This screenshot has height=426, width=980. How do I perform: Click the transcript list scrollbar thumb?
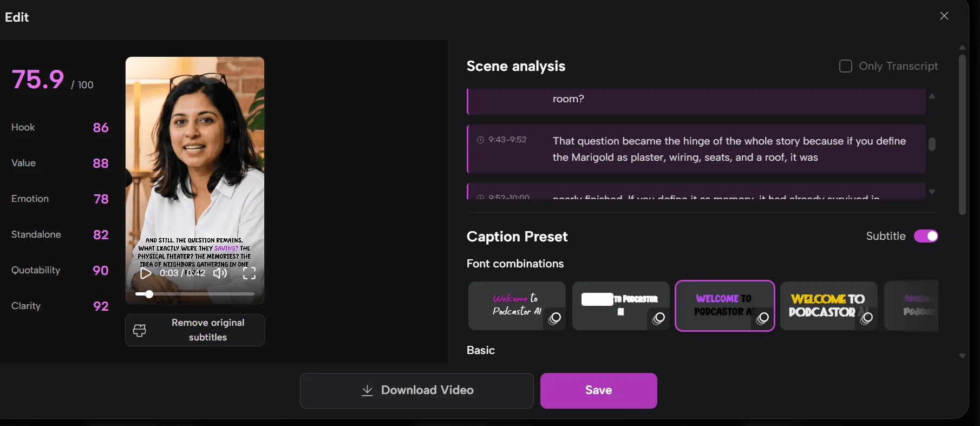pyautogui.click(x=932, y=144)
